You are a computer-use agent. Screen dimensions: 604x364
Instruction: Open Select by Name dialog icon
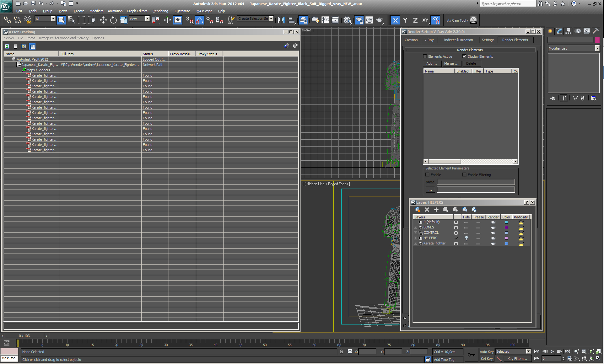click(x=71, y=20)
